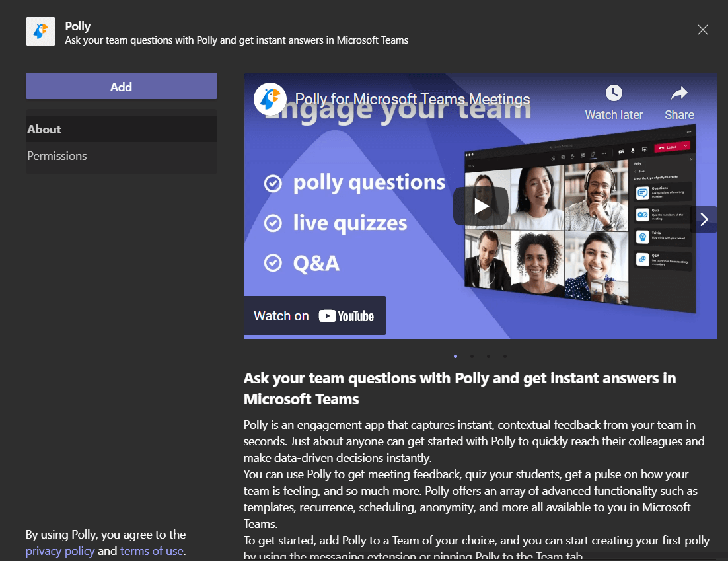728x561 pixels.
Task: Click the Polly channel avatar on the video
Action: pos(270,99)
